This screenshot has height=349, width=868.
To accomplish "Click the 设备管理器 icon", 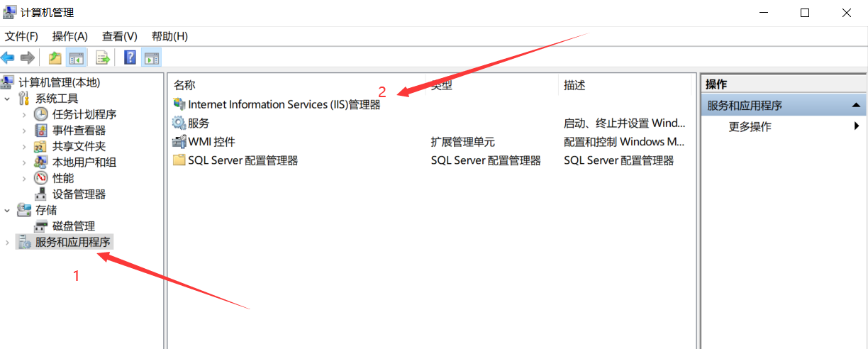I will pos(41,194).
